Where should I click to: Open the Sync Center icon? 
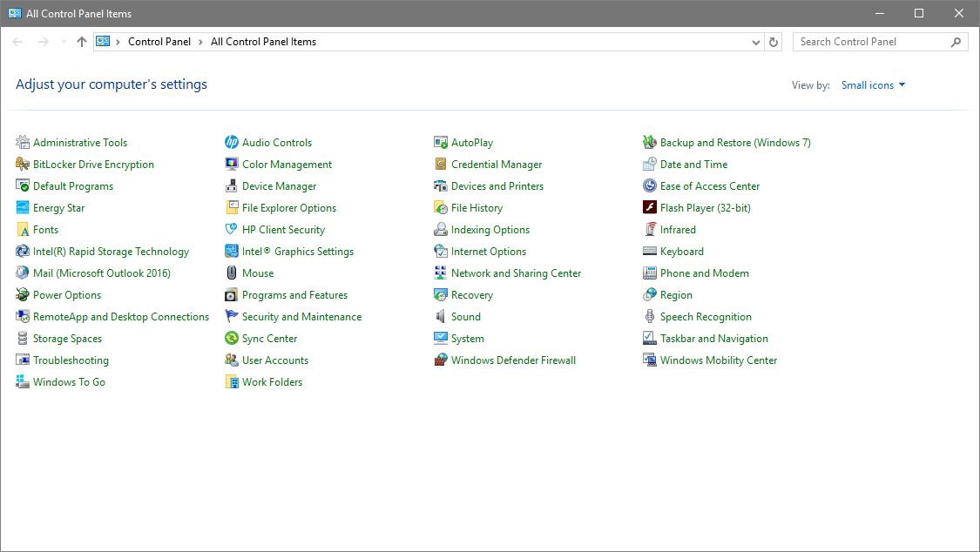click(x=232, y=339)
